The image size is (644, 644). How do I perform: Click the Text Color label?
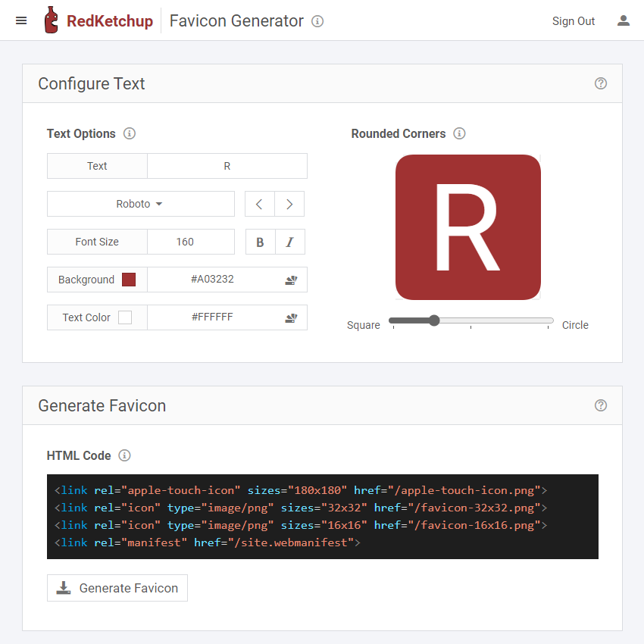[86, 317]
